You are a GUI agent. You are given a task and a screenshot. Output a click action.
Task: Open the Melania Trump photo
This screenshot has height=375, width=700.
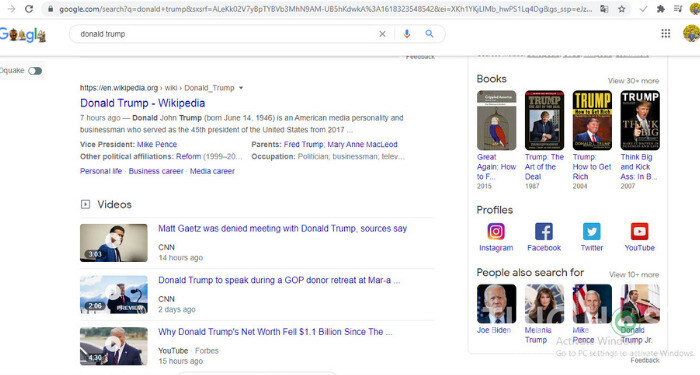544,304
